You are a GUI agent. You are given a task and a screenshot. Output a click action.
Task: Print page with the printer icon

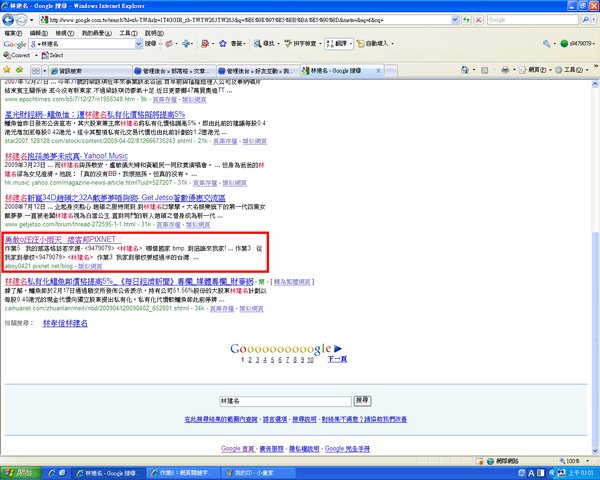[x=505, y=70]
